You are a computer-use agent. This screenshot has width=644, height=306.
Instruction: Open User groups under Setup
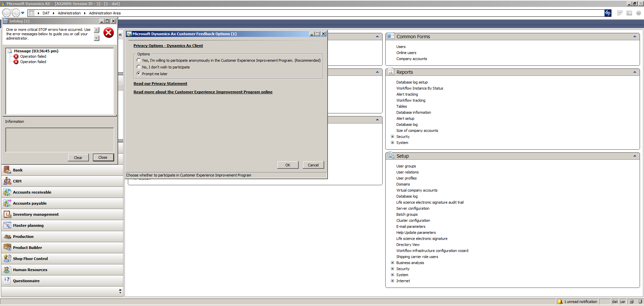[406, 166]
